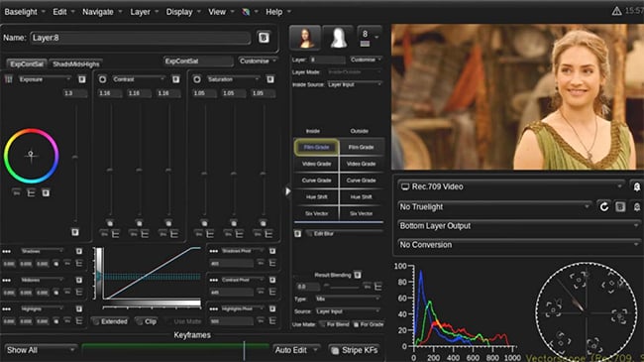
Task: Expand the Bottom Layer Output dropdown
Action: tap(519, 226)
